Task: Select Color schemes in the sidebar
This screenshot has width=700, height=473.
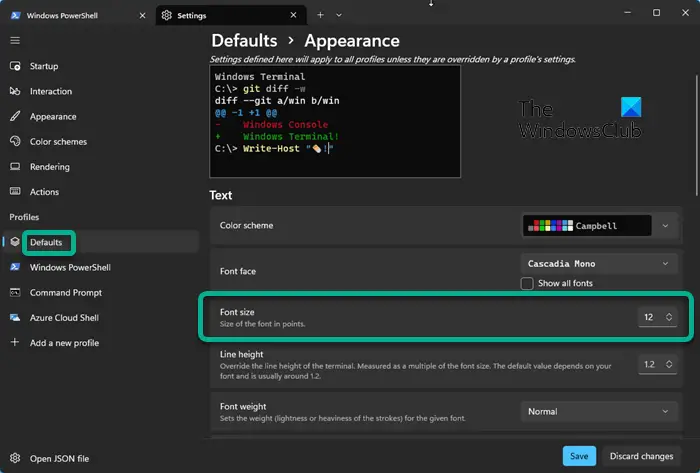Action: coord(58,141)
